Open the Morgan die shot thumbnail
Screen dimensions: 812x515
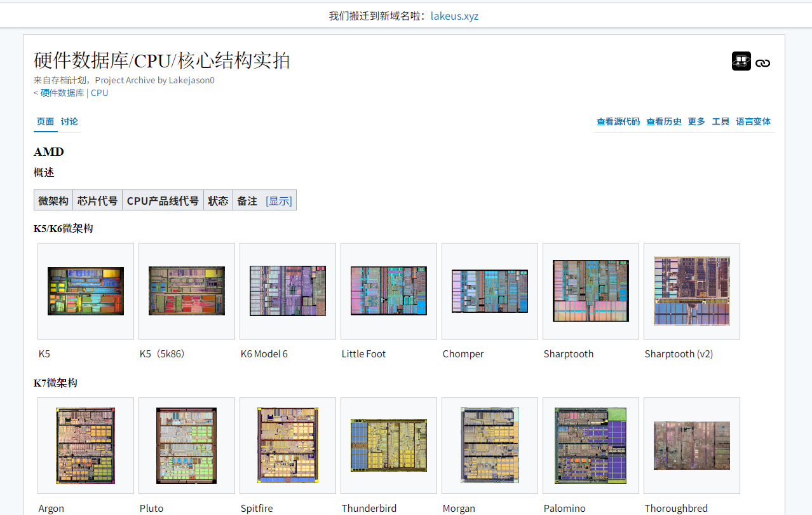click(x=489, y=445)
